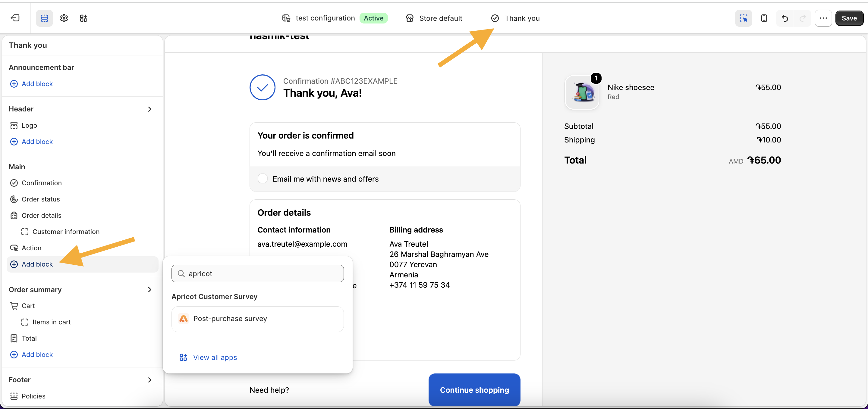Add block under Order summary
Screen dimensions: 868x409
coord(32,354)
